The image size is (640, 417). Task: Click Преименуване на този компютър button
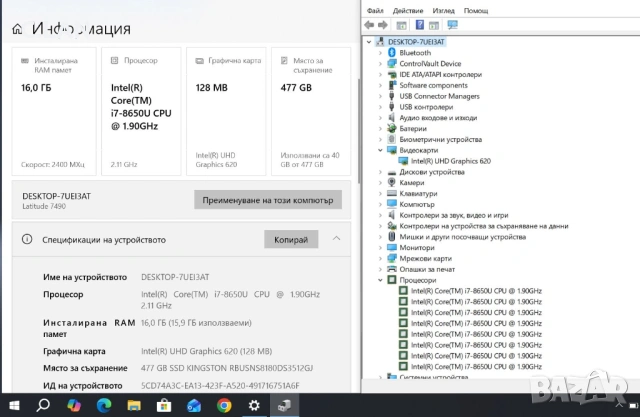268,200
